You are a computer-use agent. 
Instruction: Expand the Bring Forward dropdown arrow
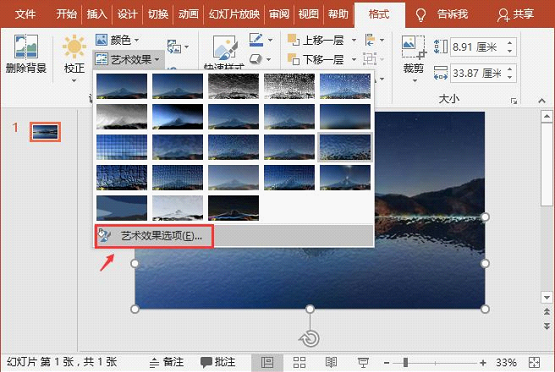pos(353,40)
